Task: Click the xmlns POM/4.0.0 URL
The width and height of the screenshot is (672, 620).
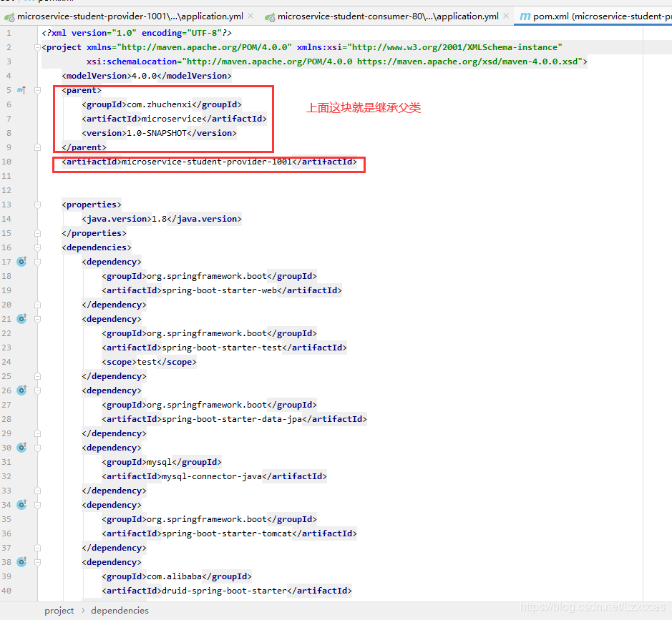Action: click(x=205, y=47)
